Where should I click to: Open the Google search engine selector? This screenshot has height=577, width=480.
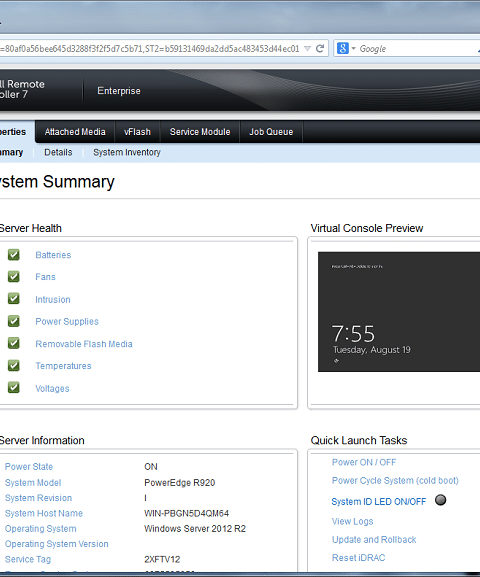pyautogui.click(x=346, y=48)
